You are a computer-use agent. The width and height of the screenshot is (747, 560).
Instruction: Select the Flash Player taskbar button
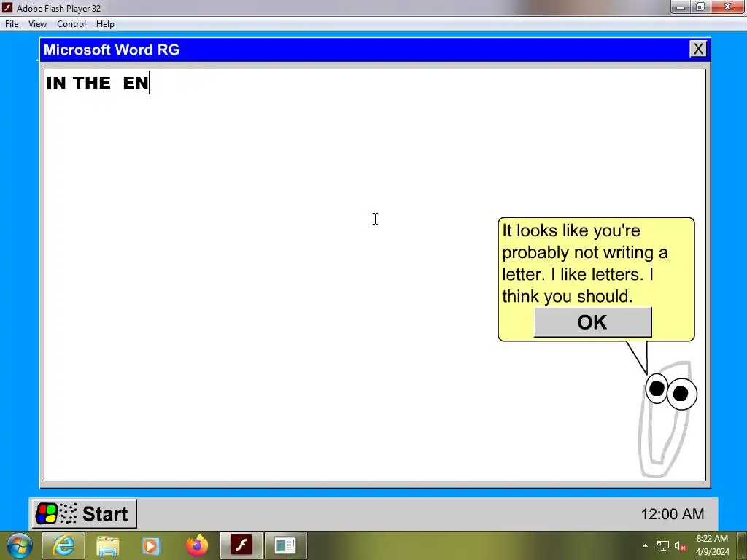tap(241, 545)
